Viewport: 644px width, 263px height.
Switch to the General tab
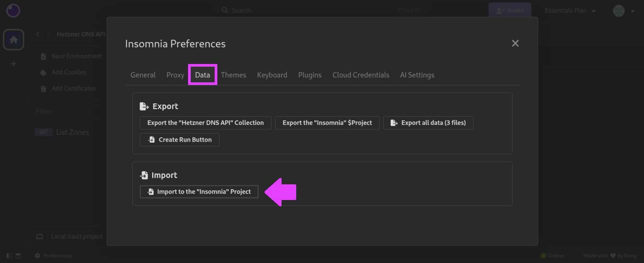pyautogui.click(x=143, y=75)
